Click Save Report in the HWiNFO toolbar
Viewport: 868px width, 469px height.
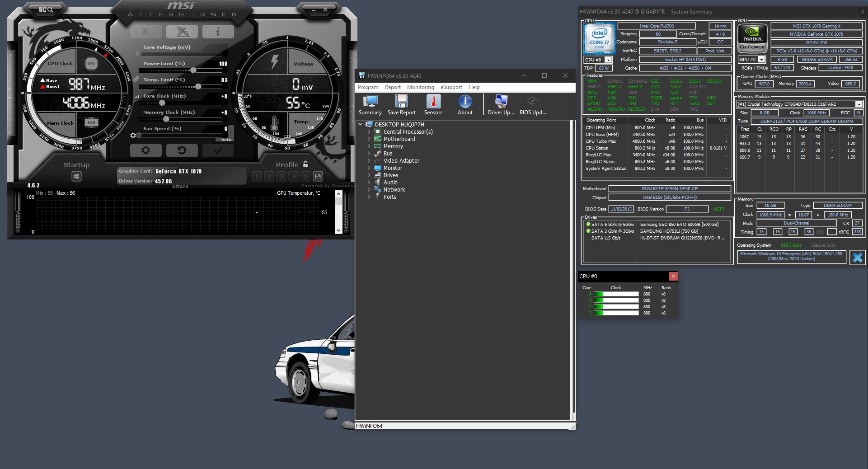click(401, 105)
